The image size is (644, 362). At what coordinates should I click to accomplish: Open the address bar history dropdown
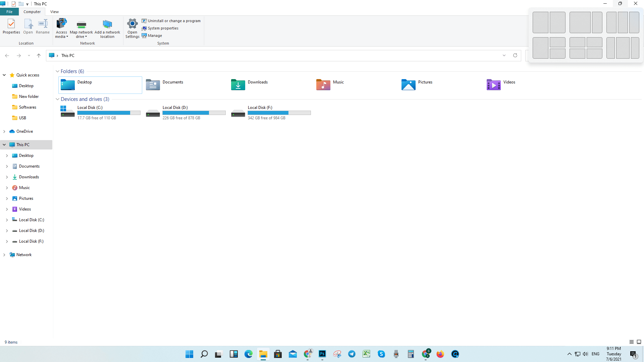[504, 55]
